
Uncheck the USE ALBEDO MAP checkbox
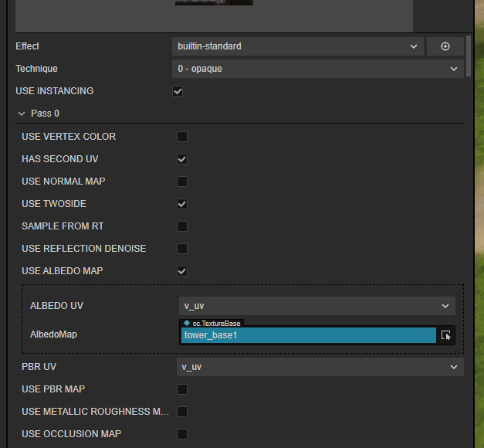pos(182,271)
